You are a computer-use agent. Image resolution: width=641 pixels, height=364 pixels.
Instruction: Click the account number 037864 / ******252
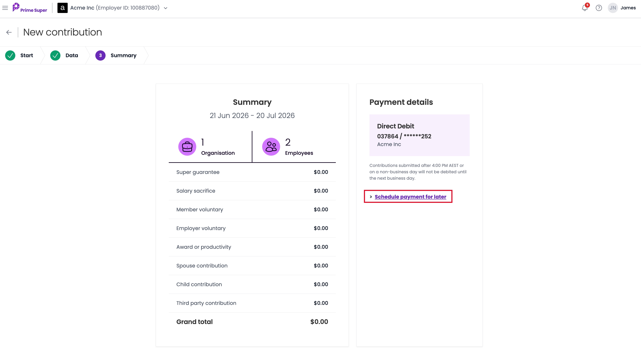pyautogui.click(x=404, y=136)
